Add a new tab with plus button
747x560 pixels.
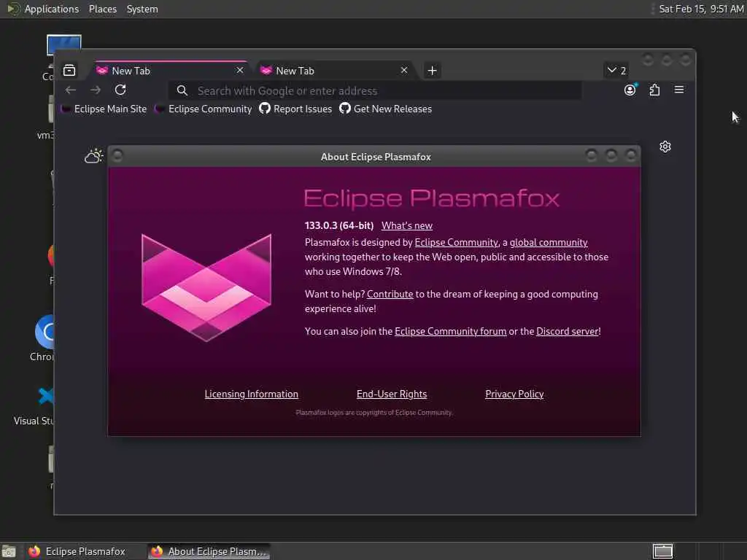(x=432, y=71)
